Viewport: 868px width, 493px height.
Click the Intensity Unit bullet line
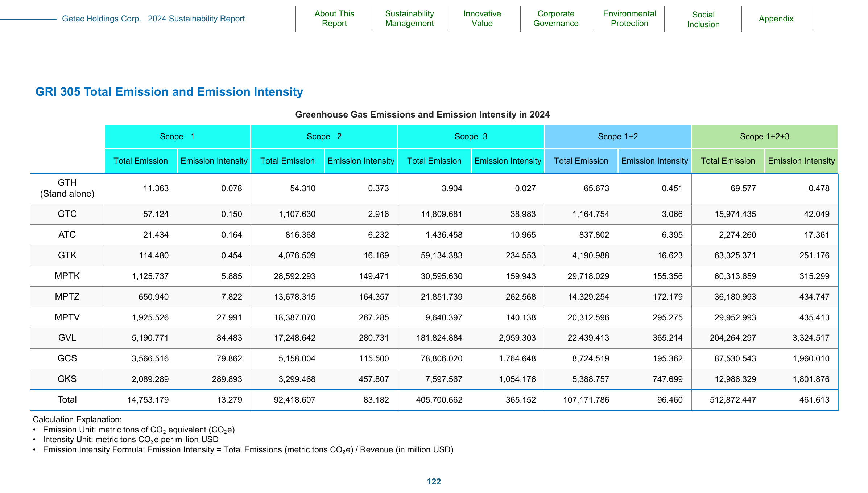pos(131,440)
